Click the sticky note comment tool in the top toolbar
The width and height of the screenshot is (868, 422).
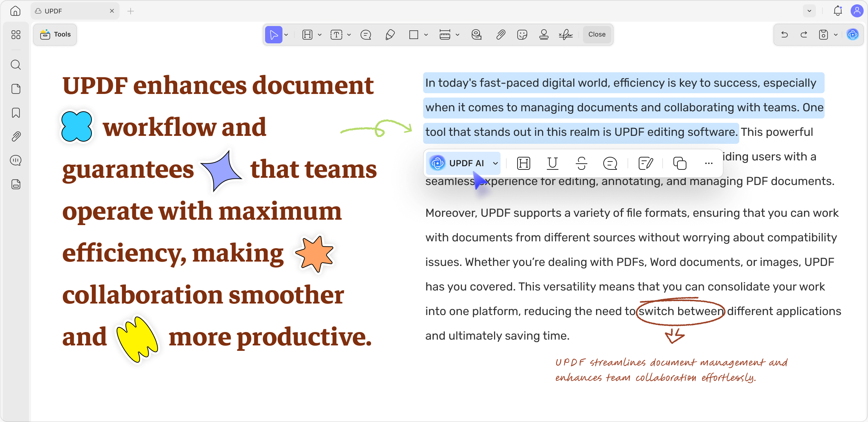pyautogui.click(x=366, y=35)
